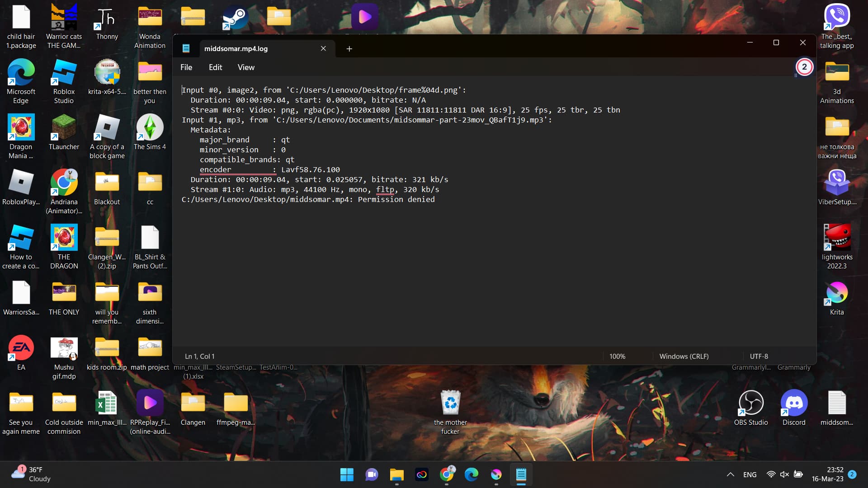Open The Sims 4 shortcut
868x488 pixels.
(150, 128)
